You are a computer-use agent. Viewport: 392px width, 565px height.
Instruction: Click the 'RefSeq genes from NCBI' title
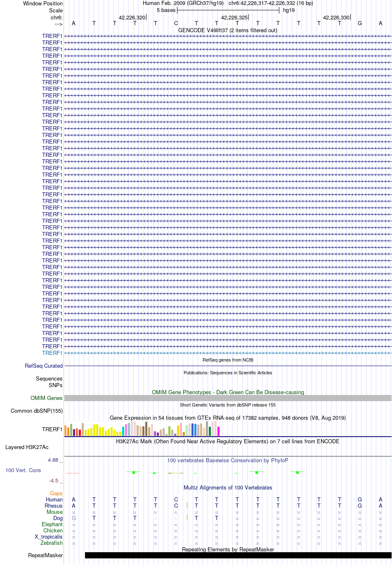[228, 360]
